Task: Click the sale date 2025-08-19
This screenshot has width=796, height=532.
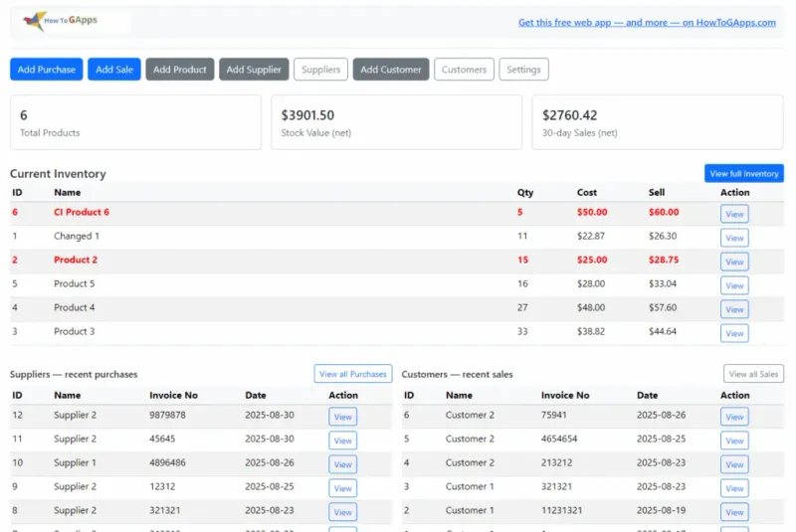Action: [x=661, y=510]
